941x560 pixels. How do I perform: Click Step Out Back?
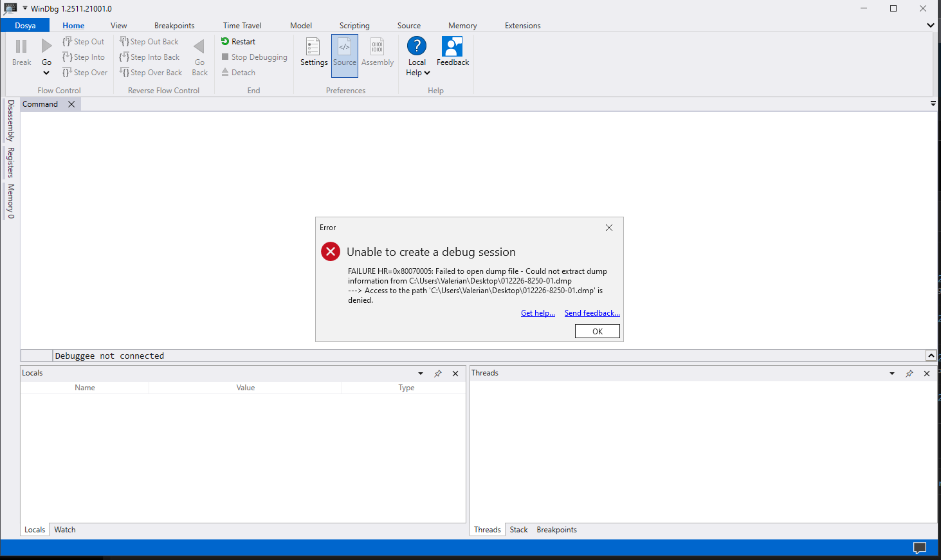tap(149, 42)
